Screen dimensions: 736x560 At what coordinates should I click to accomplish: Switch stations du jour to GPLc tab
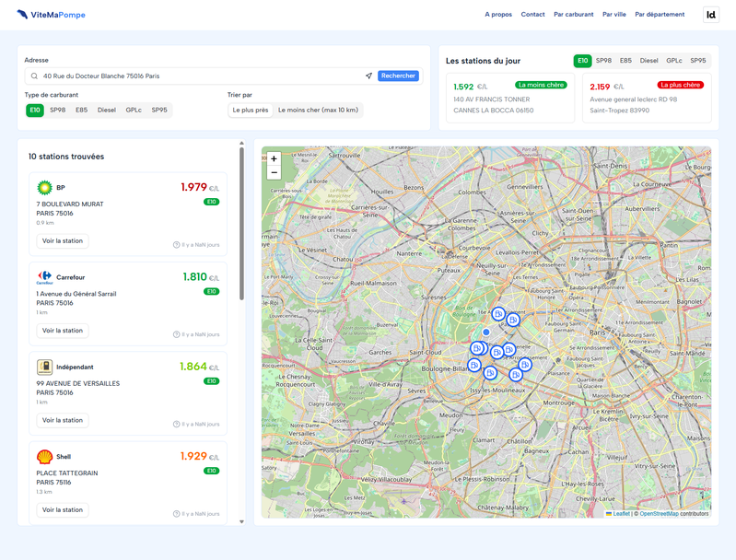click(x=674, y=61)
